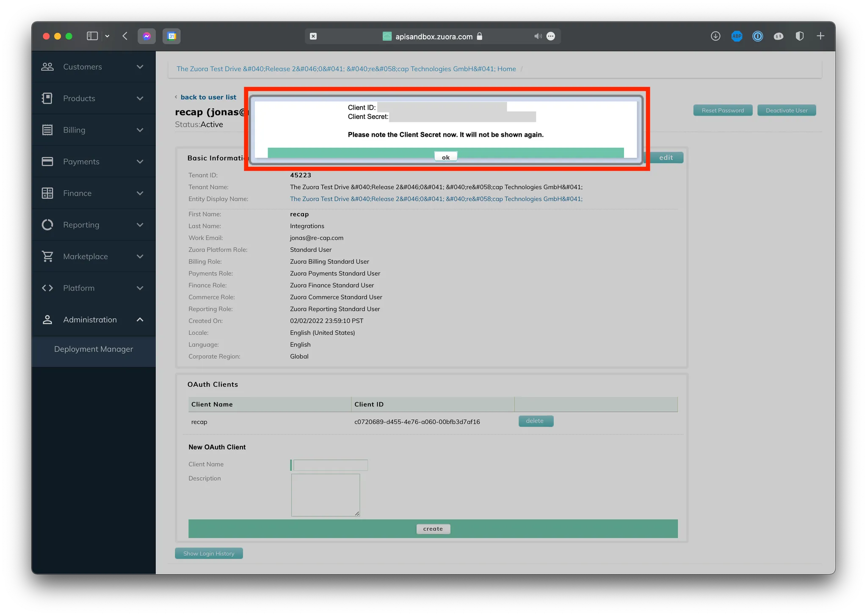Click the Administration person icon
The width and height of the screenshot is (867, 616).
tap(47, 320)
